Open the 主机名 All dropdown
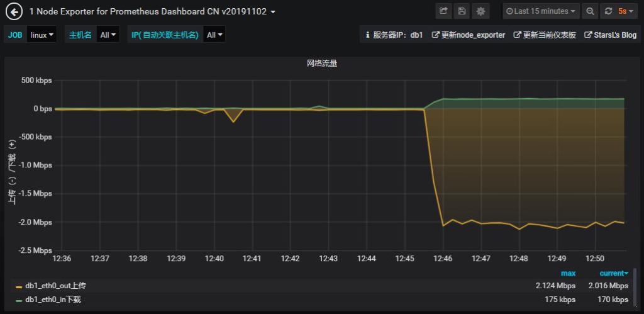This screenshot has width=644, height=314. (x=108, y=35)
